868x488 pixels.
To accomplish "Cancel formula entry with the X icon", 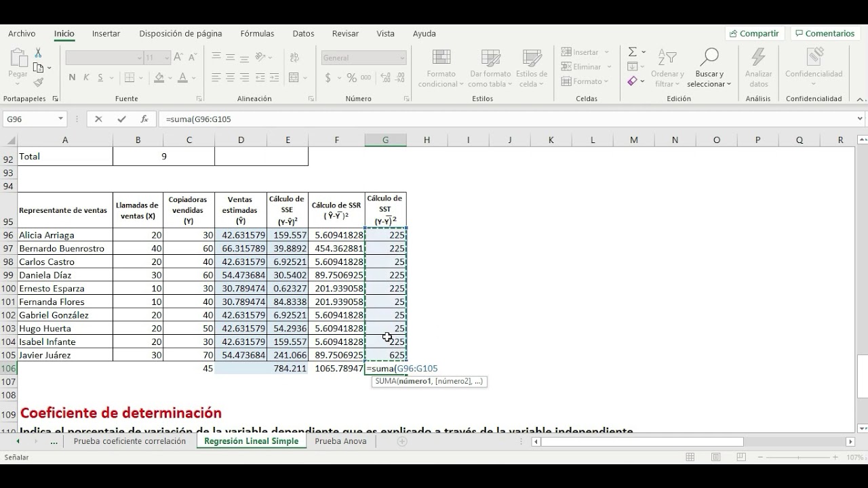I will point(98,119).
